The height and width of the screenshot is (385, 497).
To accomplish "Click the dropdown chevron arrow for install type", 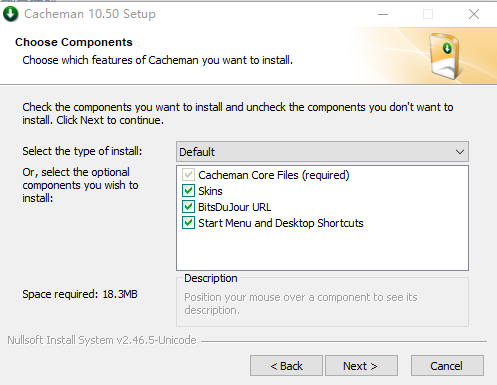I will 460,152.
